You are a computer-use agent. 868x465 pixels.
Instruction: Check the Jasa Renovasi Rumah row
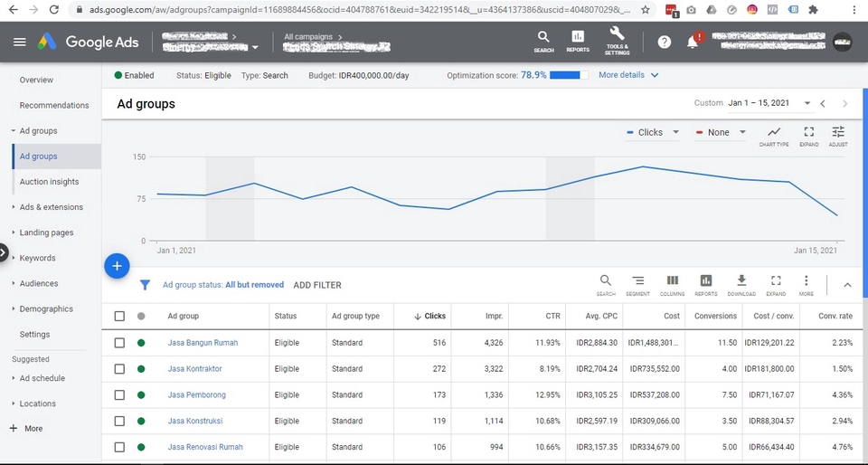119,447
